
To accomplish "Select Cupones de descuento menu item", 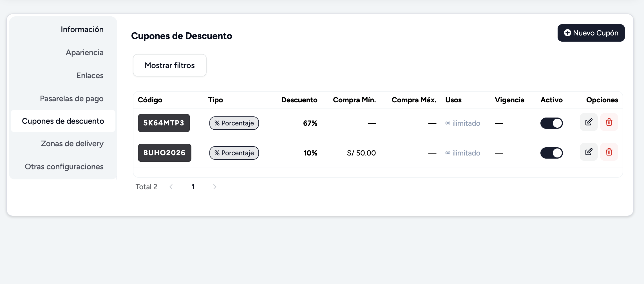I will click(63, 121).
